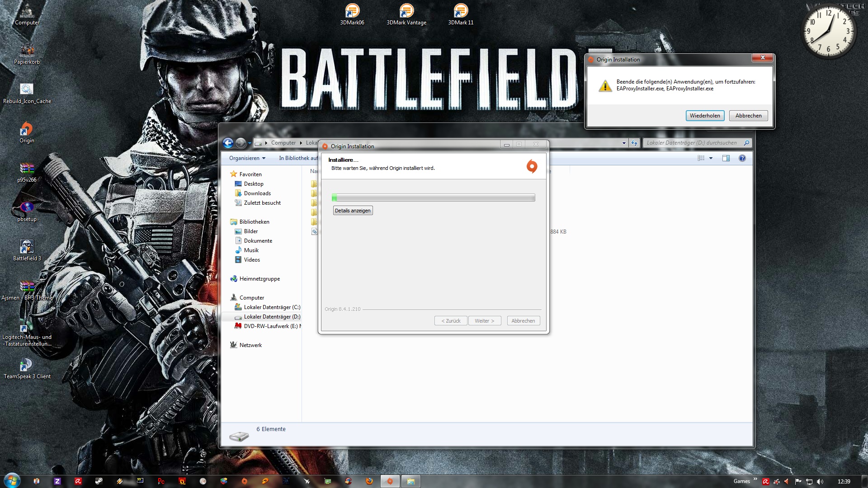Open the Papierkorb recycle bin icon
The height and width of the screenshot is (488, 868).
(x=27, y=54)
